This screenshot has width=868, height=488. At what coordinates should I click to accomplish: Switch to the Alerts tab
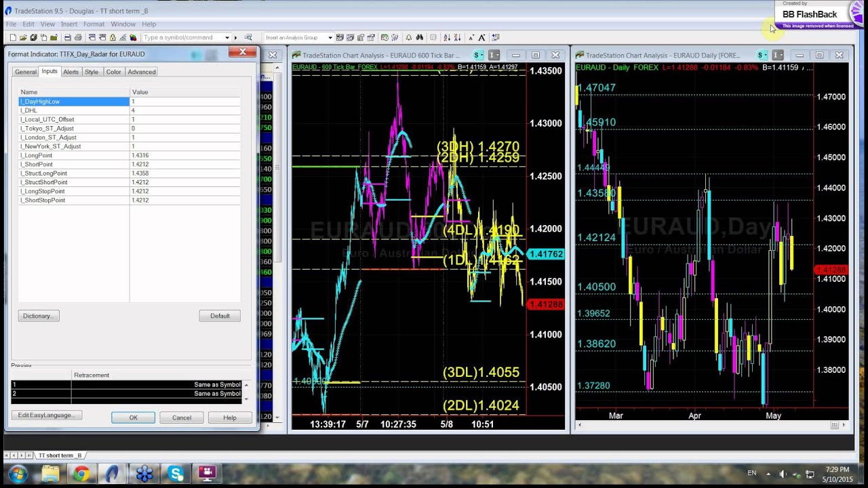(71, 72)
